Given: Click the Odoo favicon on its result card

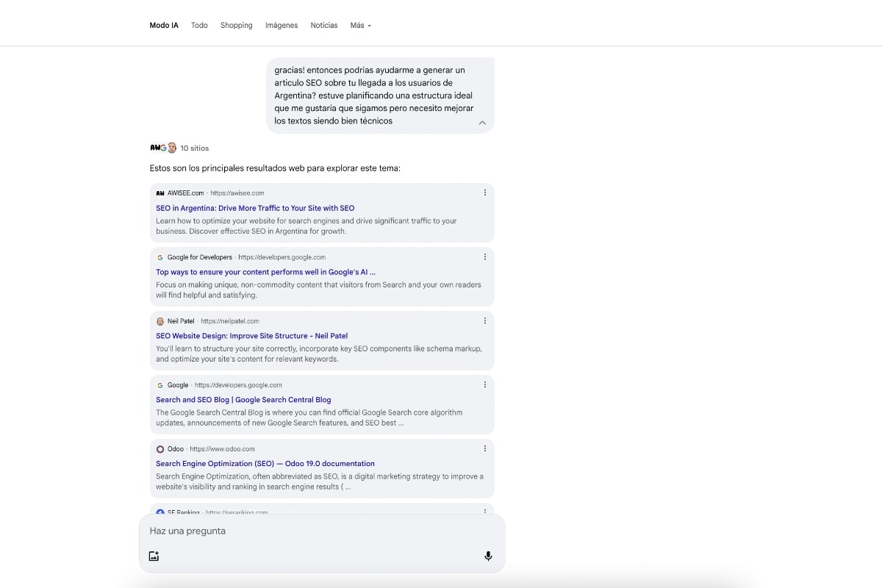Looking at the screenshot, I should (159, 448).
